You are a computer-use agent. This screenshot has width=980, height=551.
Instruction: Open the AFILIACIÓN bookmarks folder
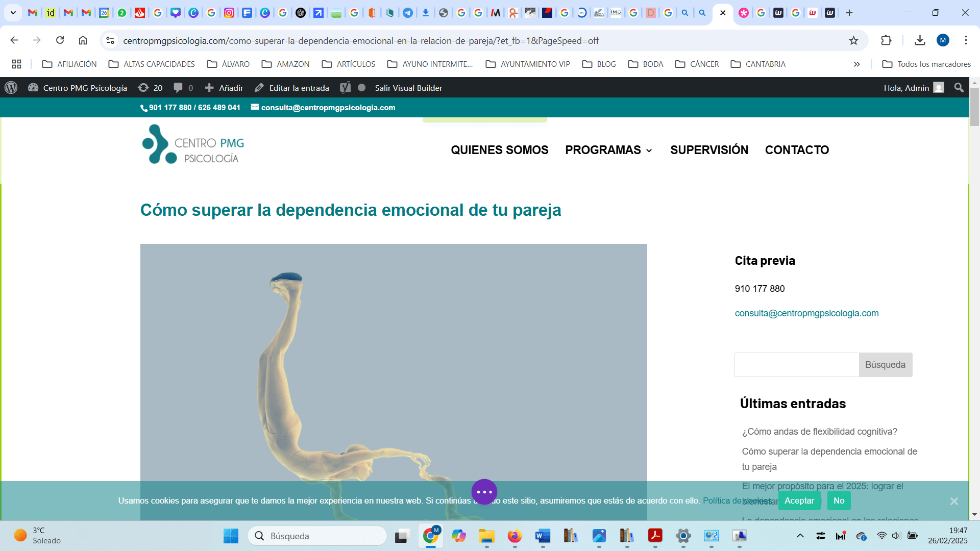pos(69,64)
